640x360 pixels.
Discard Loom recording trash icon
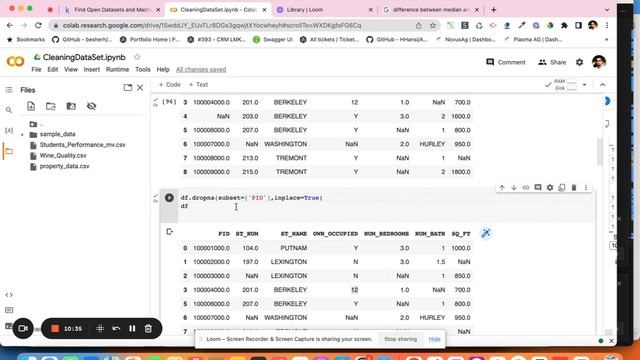point(148,329)
